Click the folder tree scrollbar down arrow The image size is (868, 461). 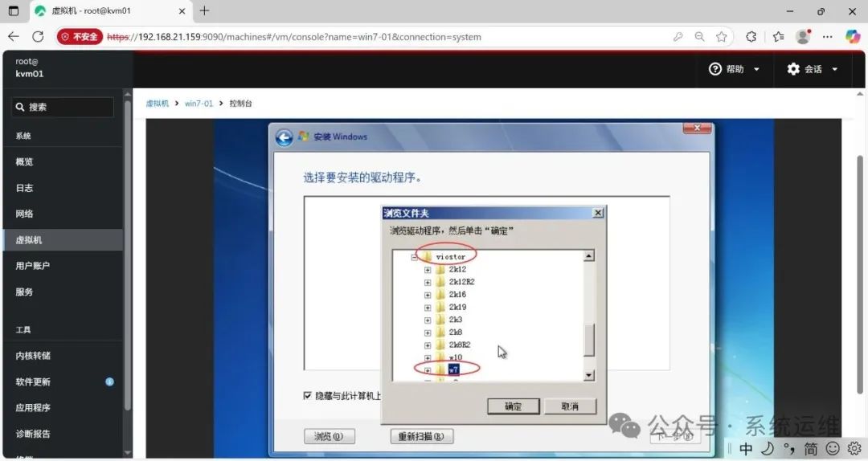(x=589, y=375)
